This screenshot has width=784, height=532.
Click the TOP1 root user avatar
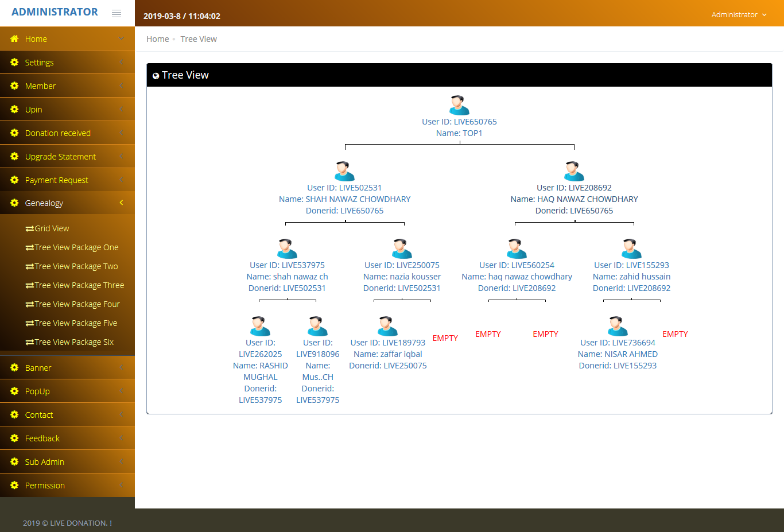pos(459,105)
